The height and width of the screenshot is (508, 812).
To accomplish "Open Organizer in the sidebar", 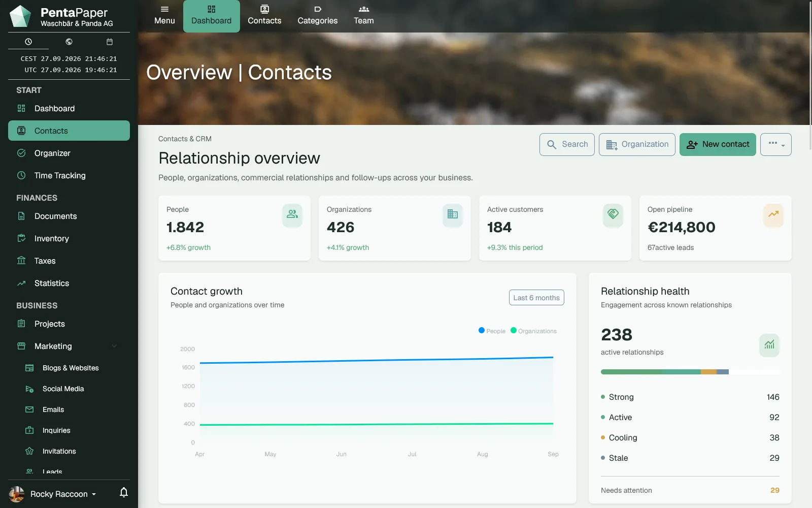I will [69, 153].
